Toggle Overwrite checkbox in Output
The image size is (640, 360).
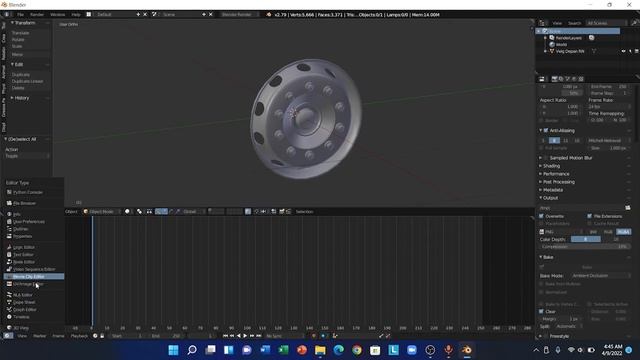pyautogui.click(x=542, y=216)
